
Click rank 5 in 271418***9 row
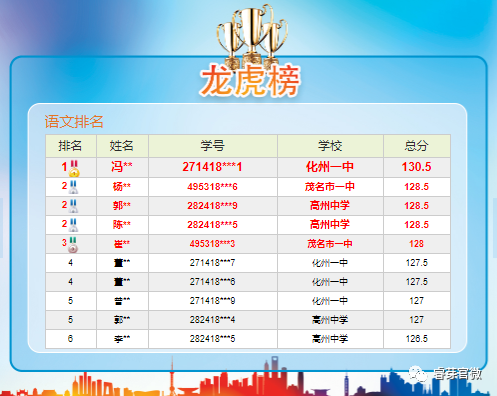(x=70, y=301)
